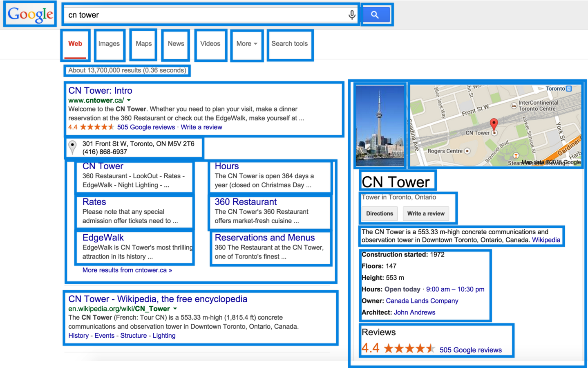Click the "About 13,700,000 results" text

coord(127,70)
